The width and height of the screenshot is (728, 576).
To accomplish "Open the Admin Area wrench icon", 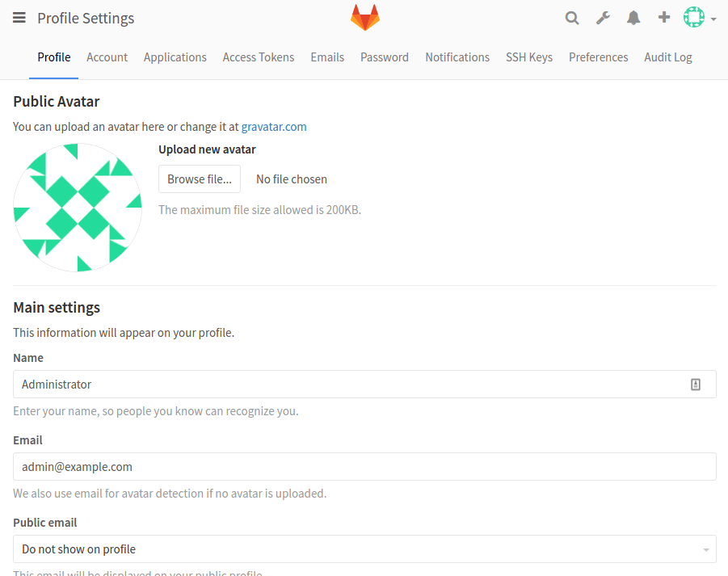I will tap(603, 17).
